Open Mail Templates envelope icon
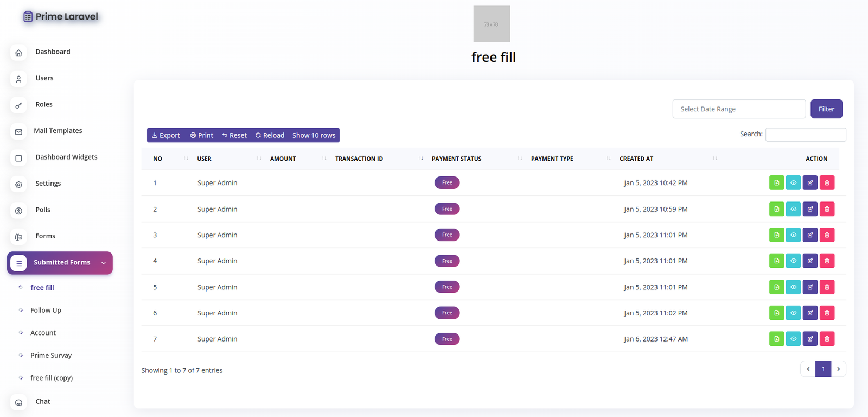The width and height of the screenshot is (868, 417). [18, 131]
